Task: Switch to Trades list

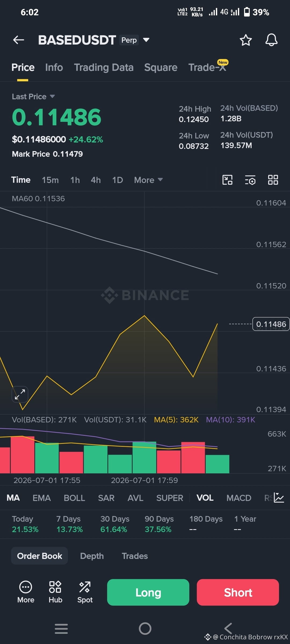Action: point(135,556)
